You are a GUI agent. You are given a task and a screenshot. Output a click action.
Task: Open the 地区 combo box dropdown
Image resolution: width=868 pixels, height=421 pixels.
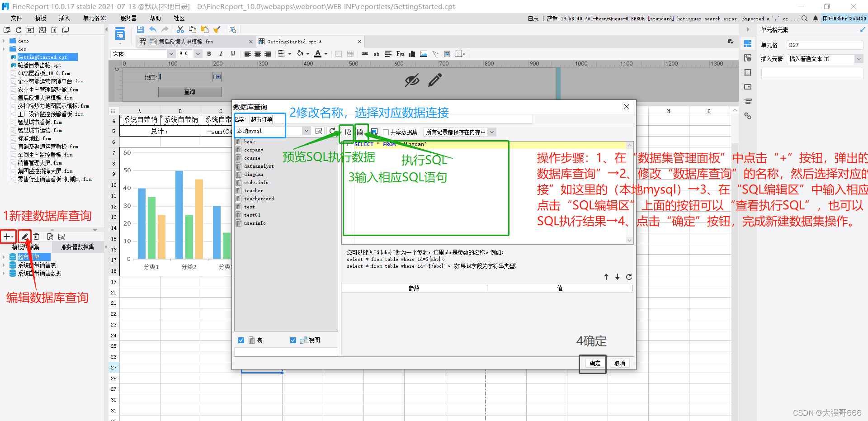(x=217, y=77)
